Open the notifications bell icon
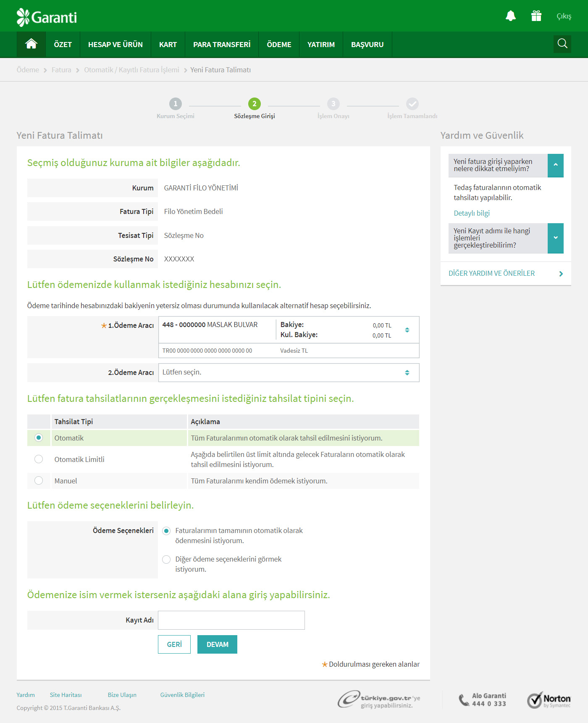Screen dimensions: 588x723 coord(510,16)
